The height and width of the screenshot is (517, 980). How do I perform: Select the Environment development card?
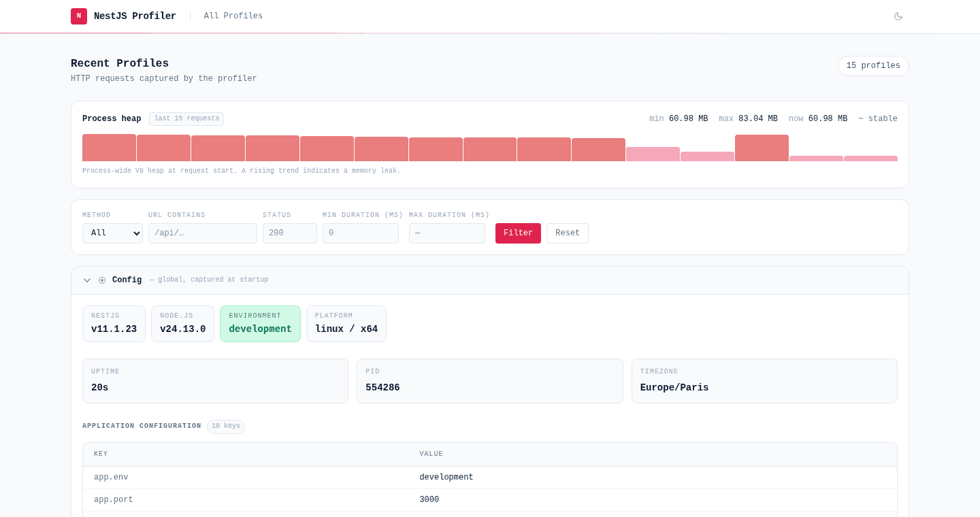coord(260,324)
